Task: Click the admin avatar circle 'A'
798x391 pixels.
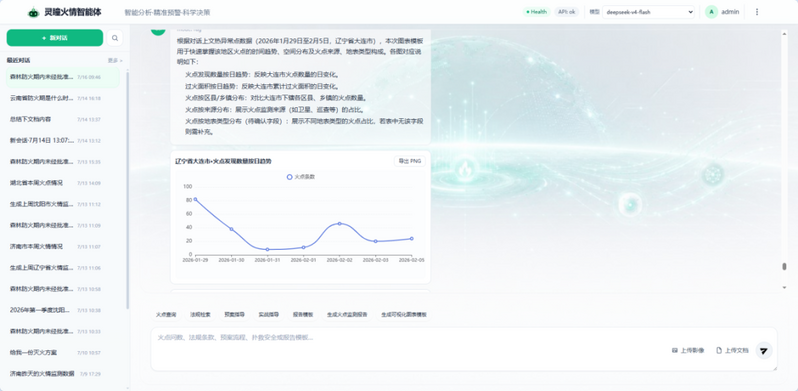Action: [711, 12]
